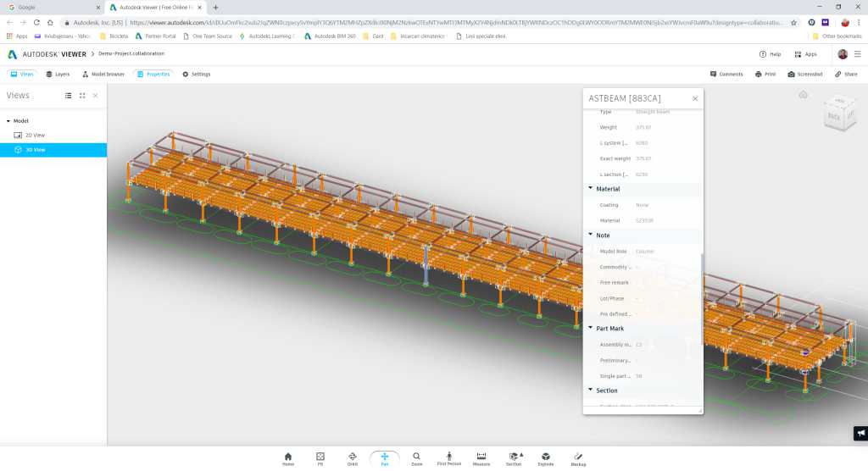Open the One Team Source bookmark
The width and height of the screenshot is (868, 471).
208,36
